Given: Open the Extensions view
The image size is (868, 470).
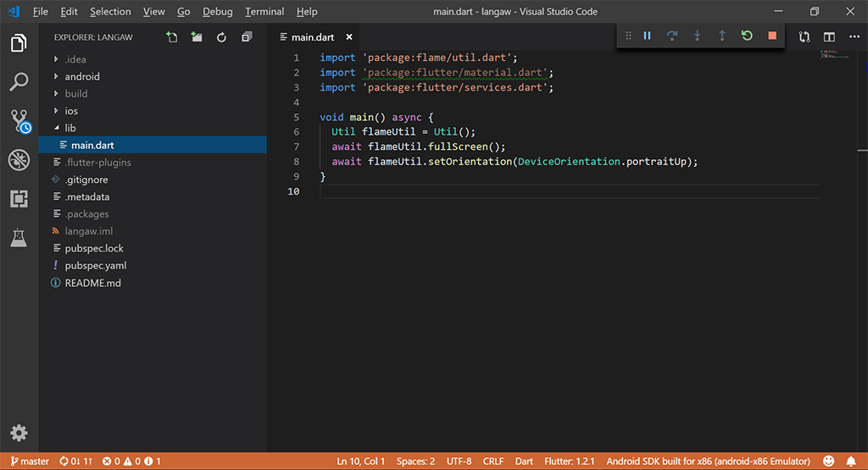Looking at the screenshot, I should click(x=19, y=199).
